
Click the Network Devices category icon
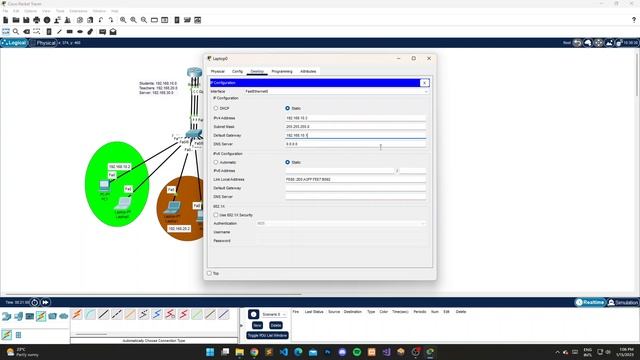tap(7, 316)
